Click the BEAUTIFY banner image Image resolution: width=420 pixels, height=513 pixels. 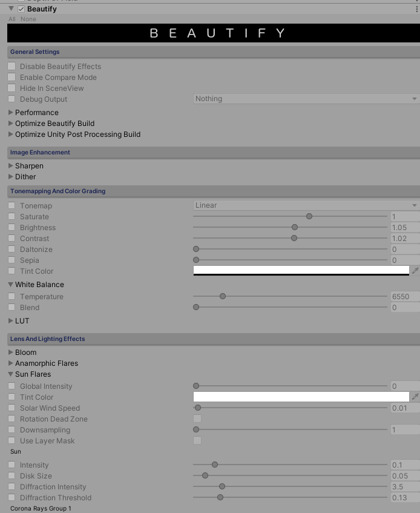point(214,33)
